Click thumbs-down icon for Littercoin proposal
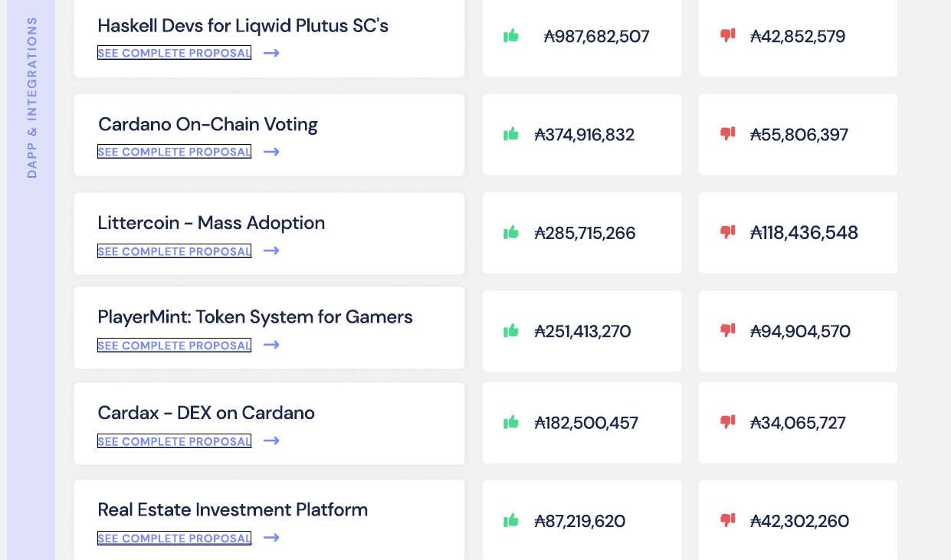Image resolution: width=951 pixels, height=560 pixels. point(727,231)
